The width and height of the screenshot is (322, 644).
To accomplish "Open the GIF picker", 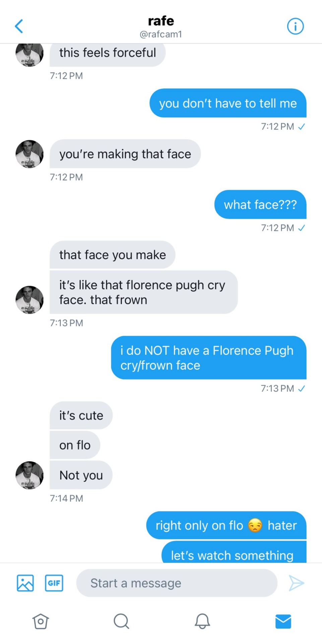I will tap(54, 583).
